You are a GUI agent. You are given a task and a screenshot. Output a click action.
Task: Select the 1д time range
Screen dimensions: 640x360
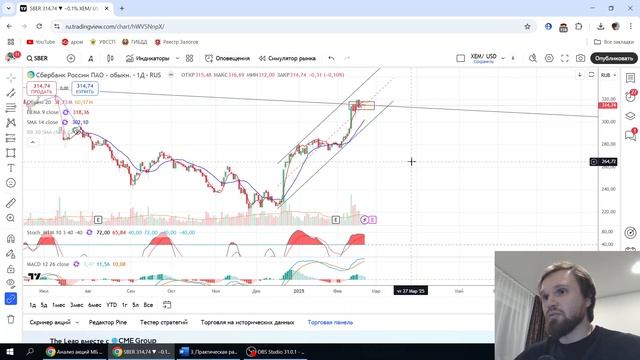33,305
